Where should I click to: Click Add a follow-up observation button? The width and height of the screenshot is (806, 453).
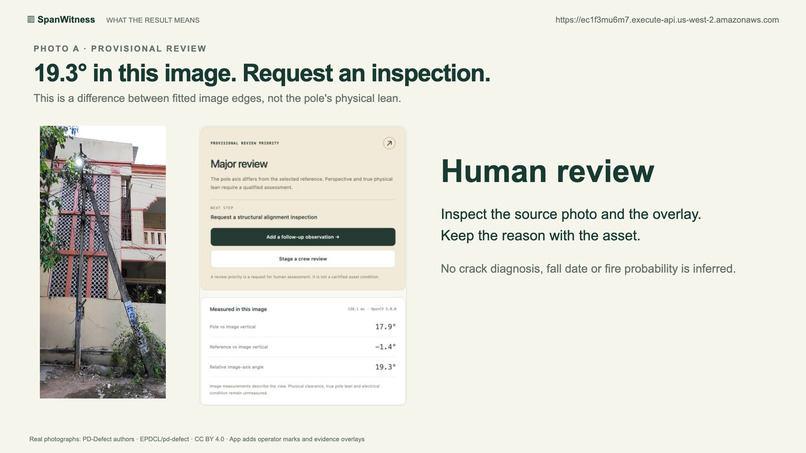click(303, 237)
